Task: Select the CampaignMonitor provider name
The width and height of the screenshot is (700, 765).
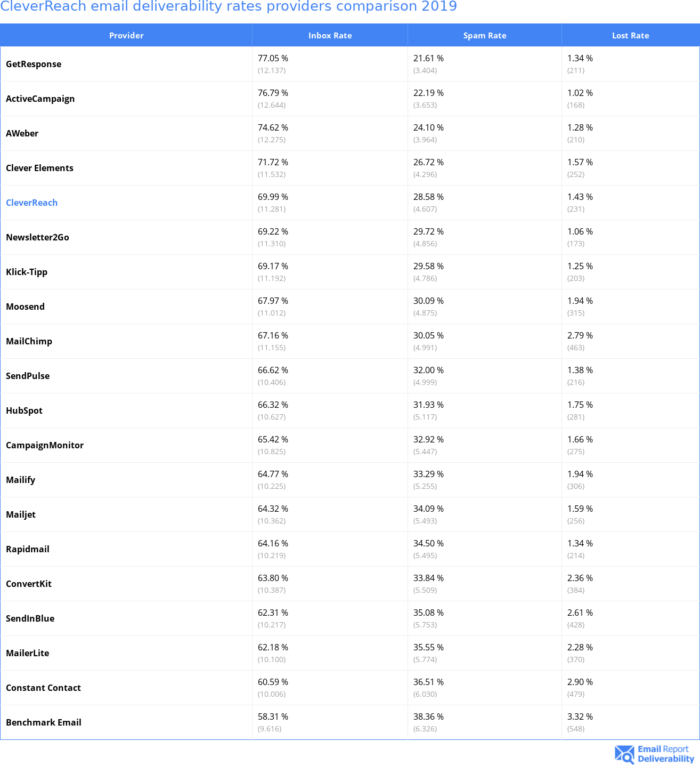Action: 45,445
